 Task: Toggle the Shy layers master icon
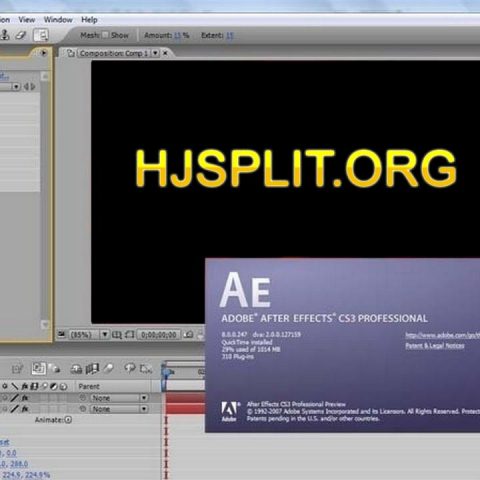[x=76, y=369]
